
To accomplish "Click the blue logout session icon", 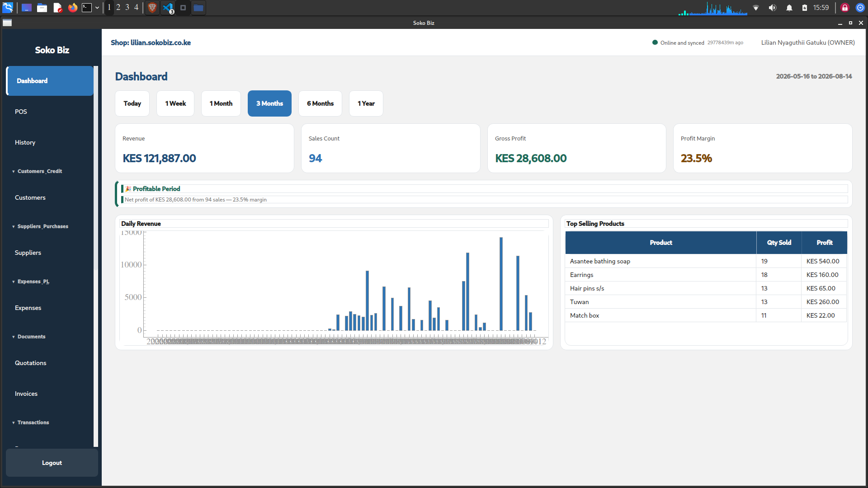I will click(860, 8).
